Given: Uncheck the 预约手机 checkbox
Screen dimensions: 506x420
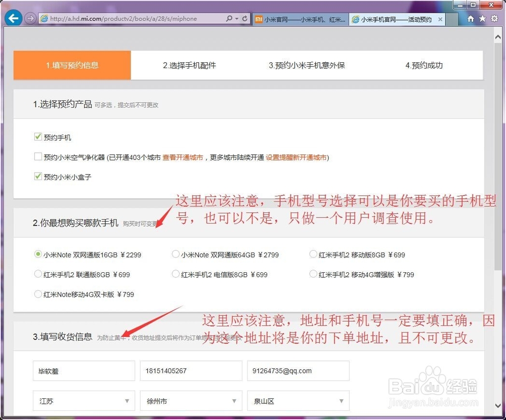Looking at the screenshot, I should (38, 137).
